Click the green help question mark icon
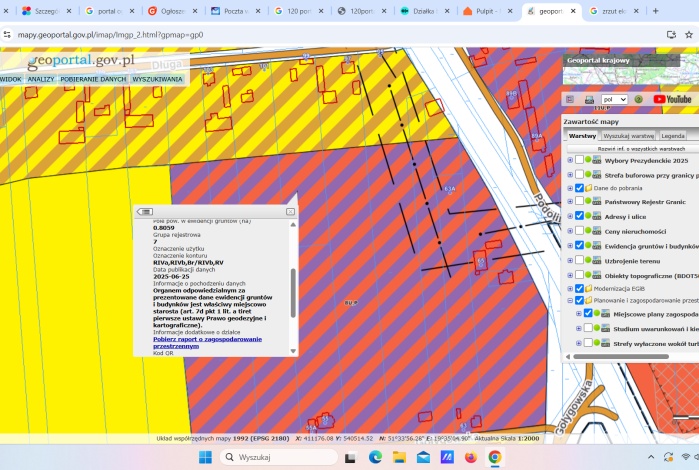Viewport: 699px width, 470px height. coord(638,99)
